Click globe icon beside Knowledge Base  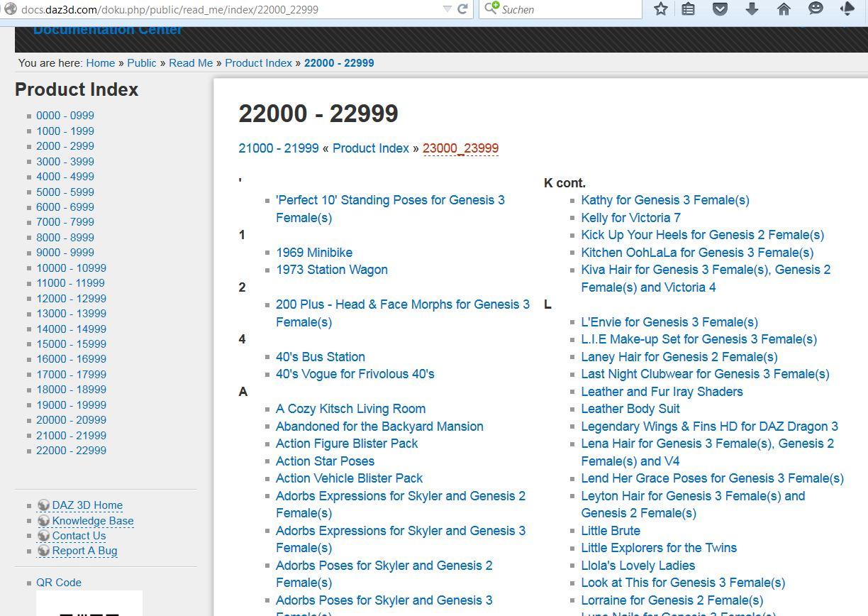point(43,521)
